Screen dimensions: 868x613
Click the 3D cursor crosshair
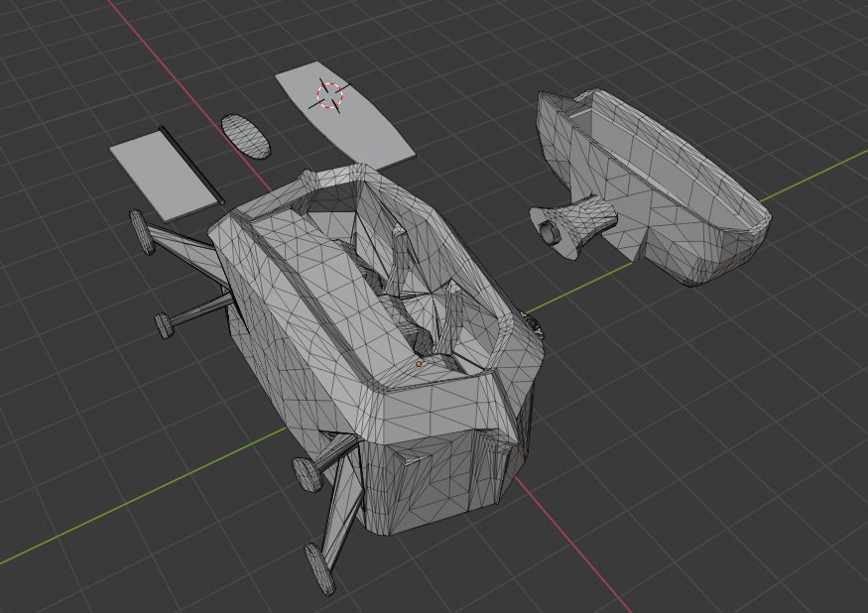330,95
